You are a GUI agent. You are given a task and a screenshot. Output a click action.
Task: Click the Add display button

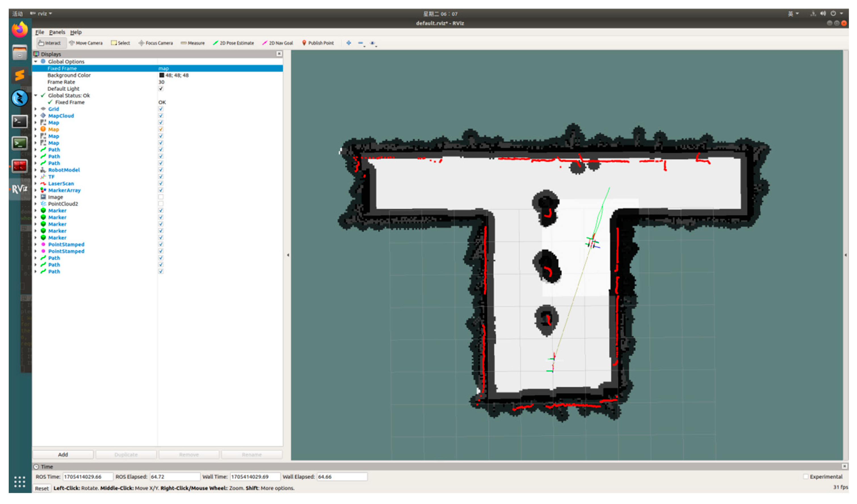tap(63, 455)
